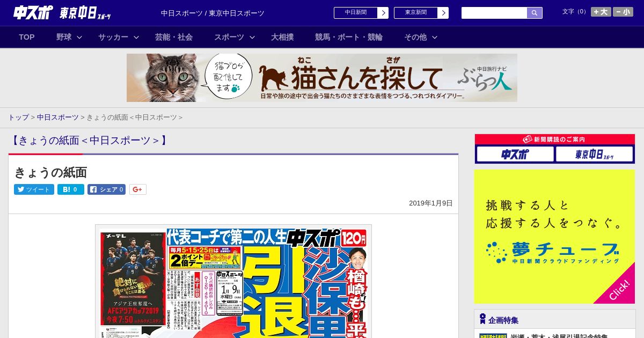Click the arrow next to 東京新聞
The height and width of the screenshot is (338, 644).
(443, 13)
